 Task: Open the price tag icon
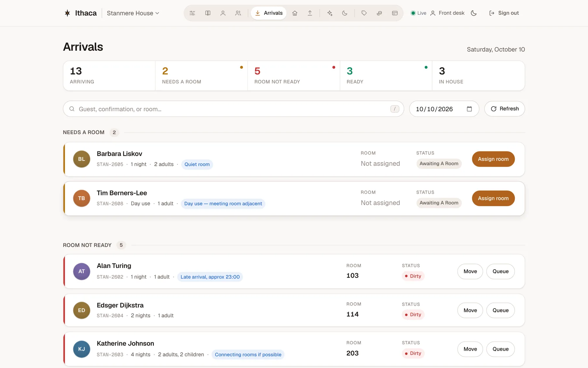(x=364, y=13)
